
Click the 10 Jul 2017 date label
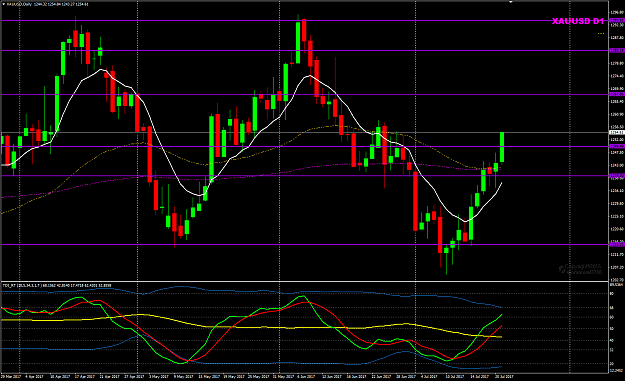click(x=455, y=376)
